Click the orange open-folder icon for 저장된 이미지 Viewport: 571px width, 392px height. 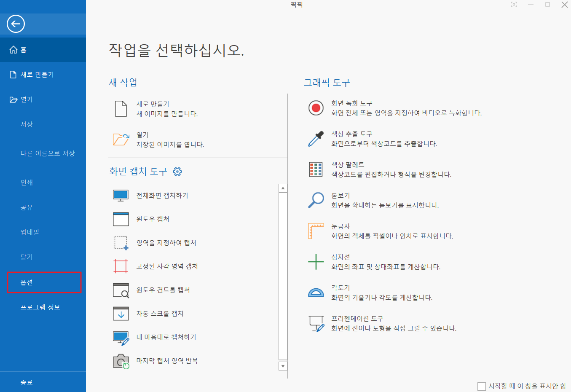tap(121, 140)
